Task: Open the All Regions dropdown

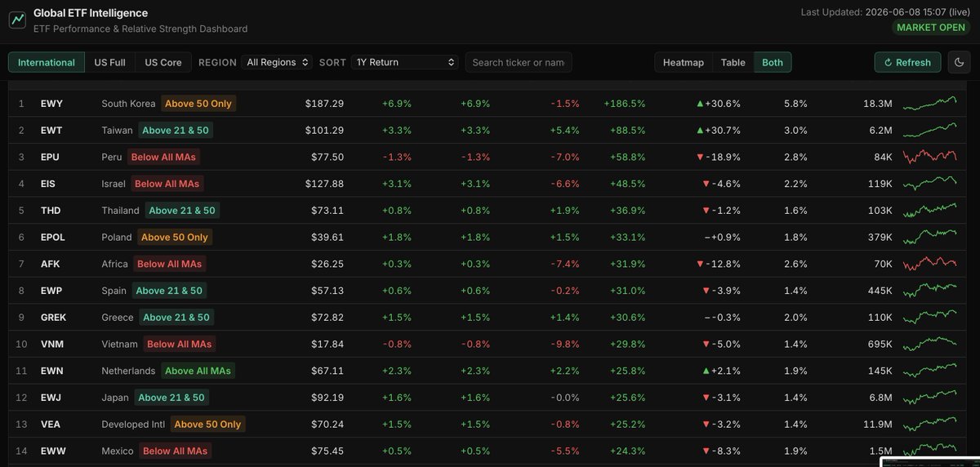Action: click(x=278, y=62)
